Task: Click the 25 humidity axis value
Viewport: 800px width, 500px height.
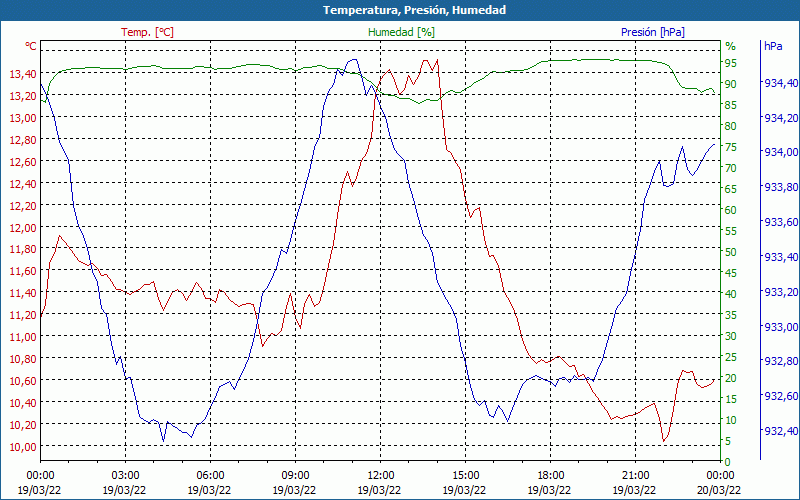Action: pyautogui.click(x=731, y=357)
